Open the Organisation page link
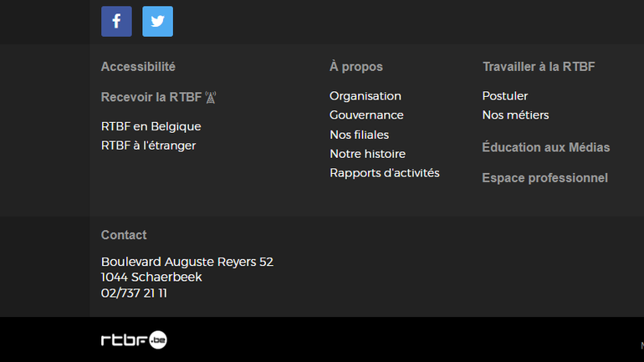 coord(365,96)
